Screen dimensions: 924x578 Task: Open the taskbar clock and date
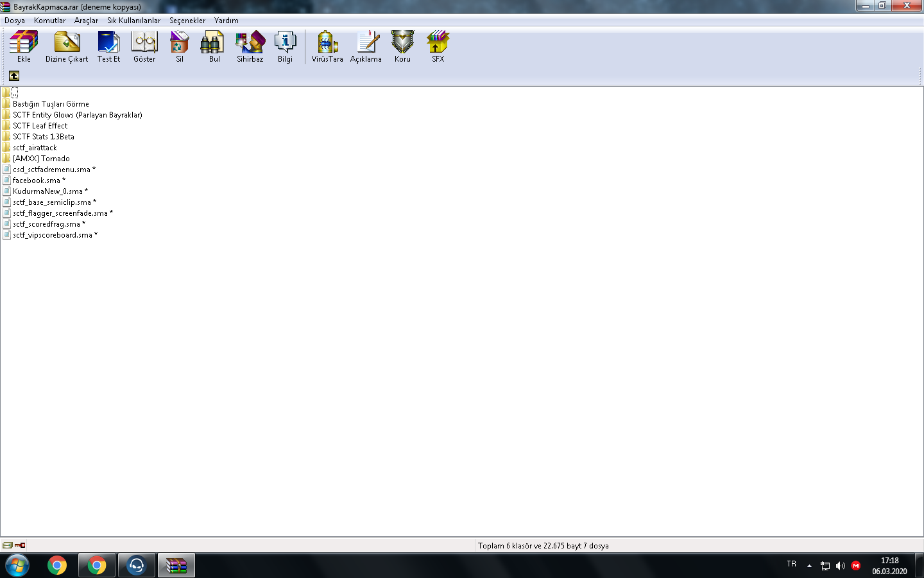pos(889,566)
